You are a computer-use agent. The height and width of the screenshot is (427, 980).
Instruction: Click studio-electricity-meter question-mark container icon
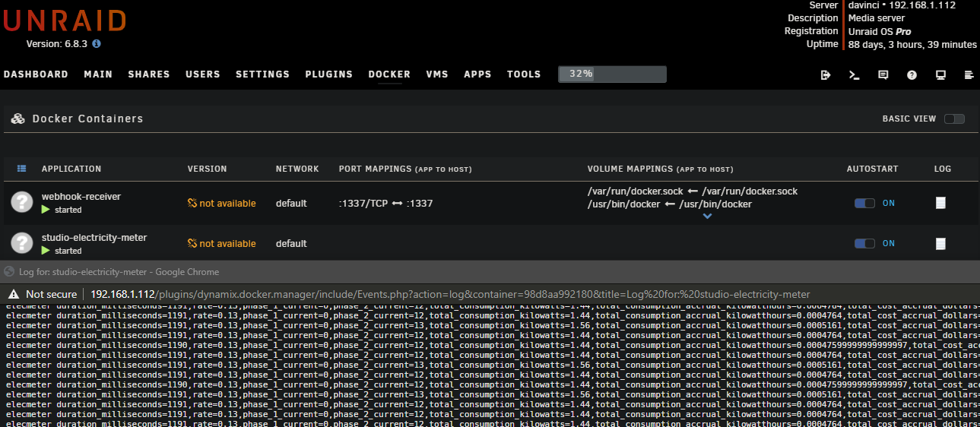pyautogui.click(x=22, y=243)
